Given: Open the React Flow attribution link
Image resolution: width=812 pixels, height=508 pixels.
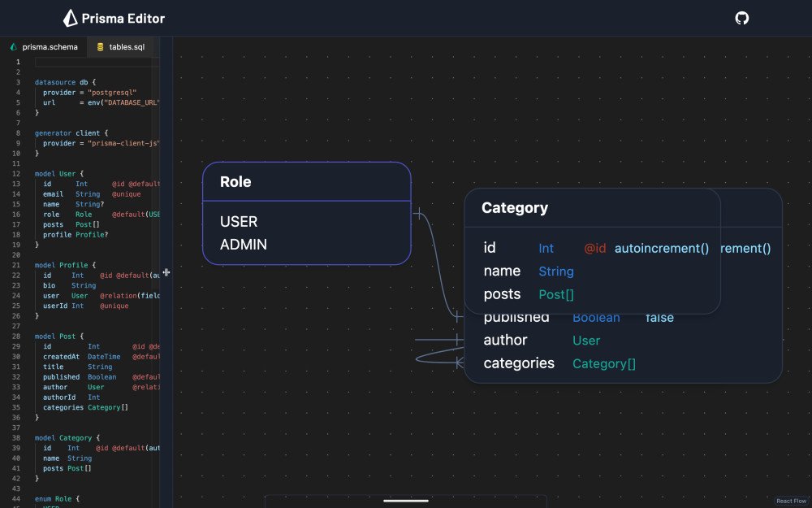Looking at the screenshot, I should 790,501.
